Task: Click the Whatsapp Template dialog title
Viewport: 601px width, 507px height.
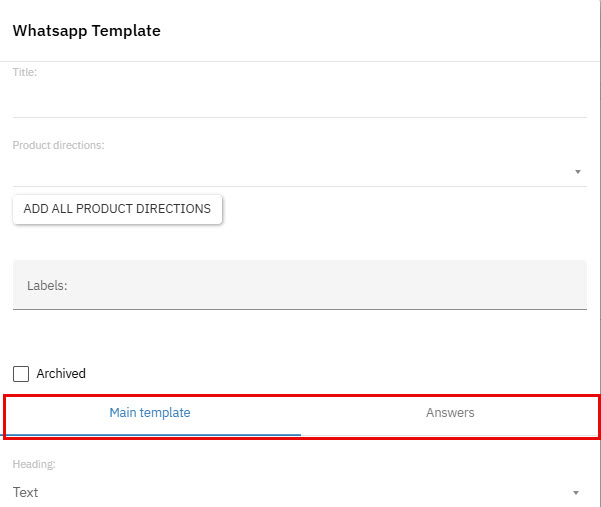Action: [86, 31]
